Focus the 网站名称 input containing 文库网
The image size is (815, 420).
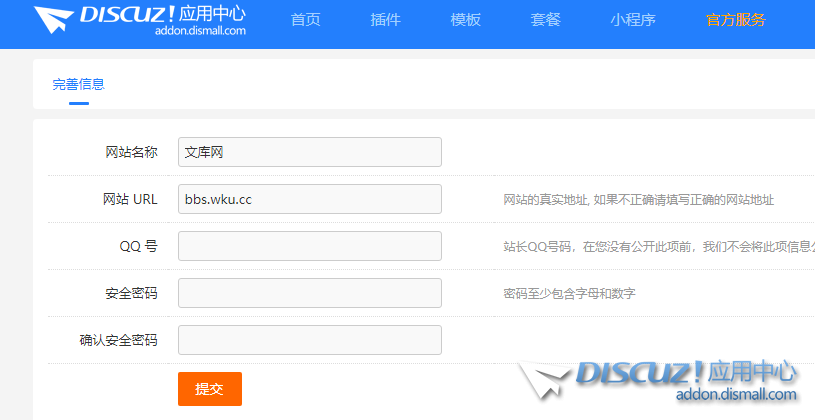coord(309,152)
